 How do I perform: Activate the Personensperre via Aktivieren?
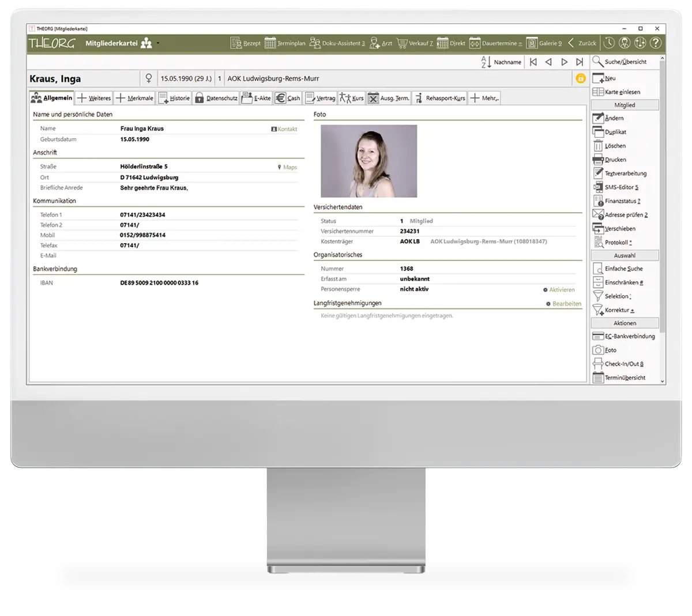coord(558,290)
